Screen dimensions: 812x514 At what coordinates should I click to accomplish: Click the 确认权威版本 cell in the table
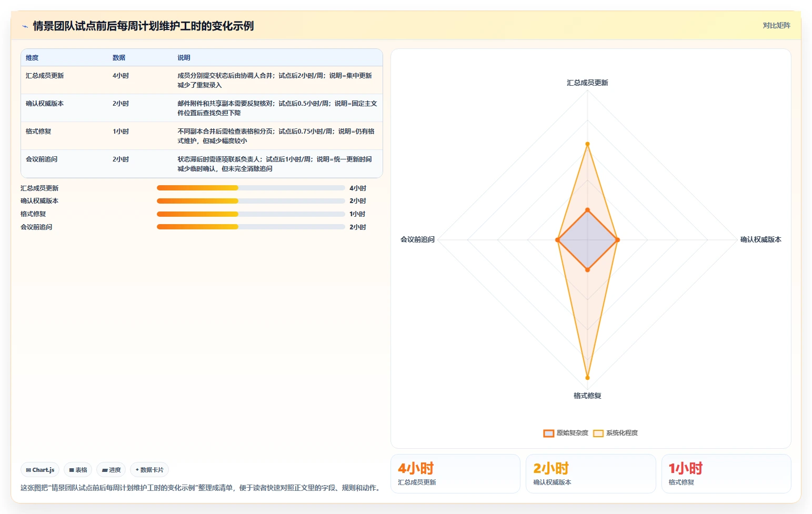click(x=45, y=104)
